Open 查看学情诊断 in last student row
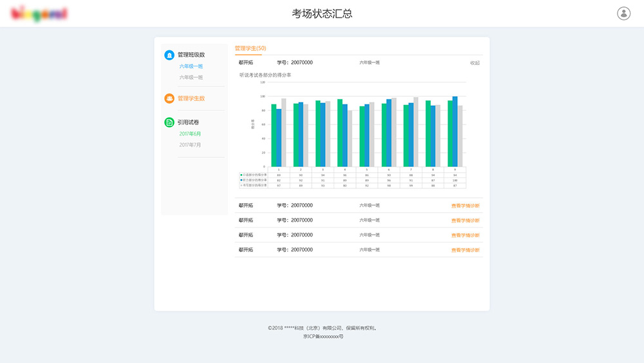644x363 pixels. pyautogui.click(x=466, y=250)
